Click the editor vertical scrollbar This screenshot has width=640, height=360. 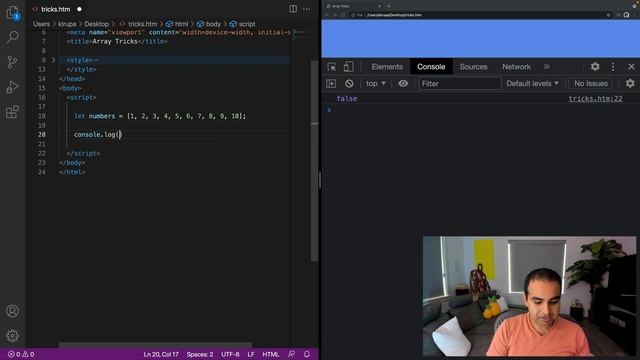(x=314, y=161)
